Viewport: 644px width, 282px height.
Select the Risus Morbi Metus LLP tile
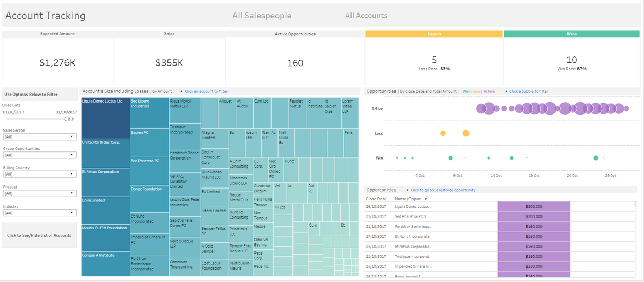[x=185, y=110]
